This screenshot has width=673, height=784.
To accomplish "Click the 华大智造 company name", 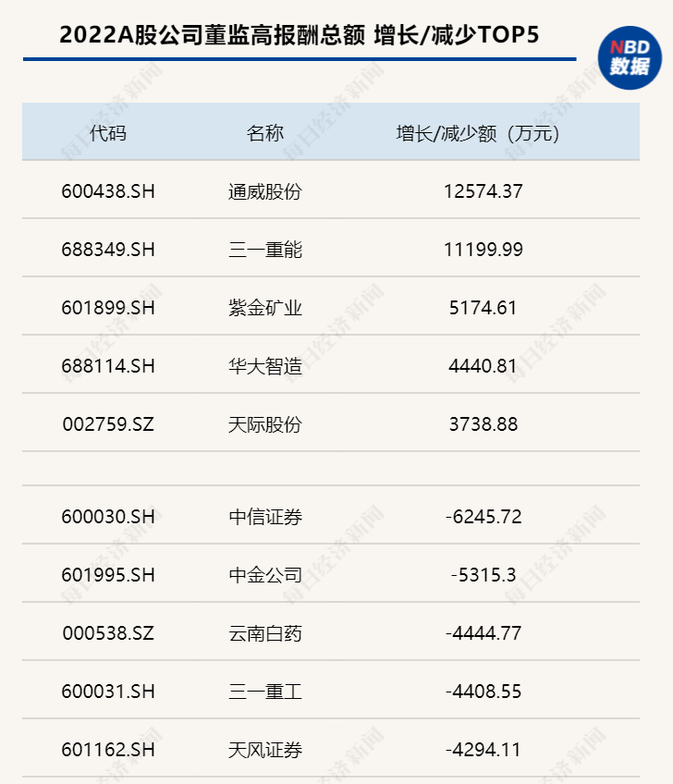I will coord(265,366).
